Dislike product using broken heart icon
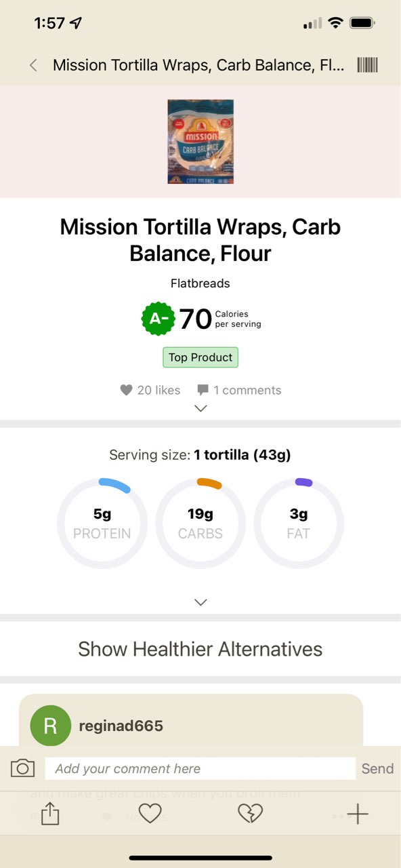This screenshot has height=868, width=401. click(251, 813)
